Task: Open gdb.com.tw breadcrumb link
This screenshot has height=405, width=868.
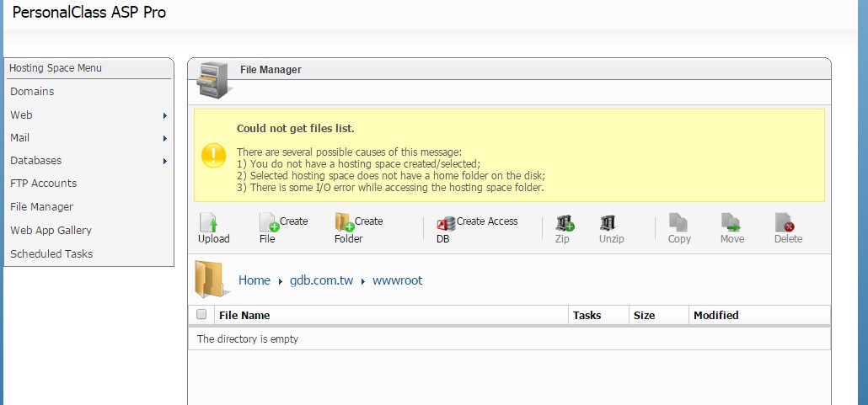Action: pyautogui.click(x=322, y=280)
